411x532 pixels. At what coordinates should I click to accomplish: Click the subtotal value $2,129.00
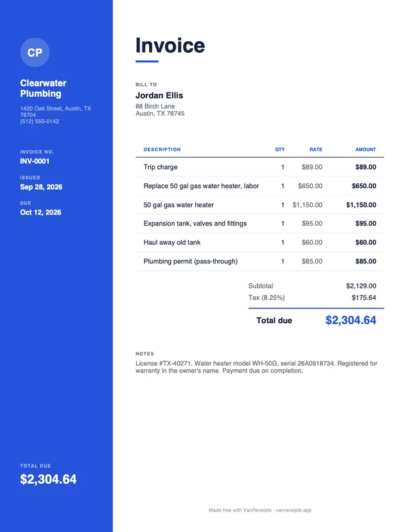[361, 286]
